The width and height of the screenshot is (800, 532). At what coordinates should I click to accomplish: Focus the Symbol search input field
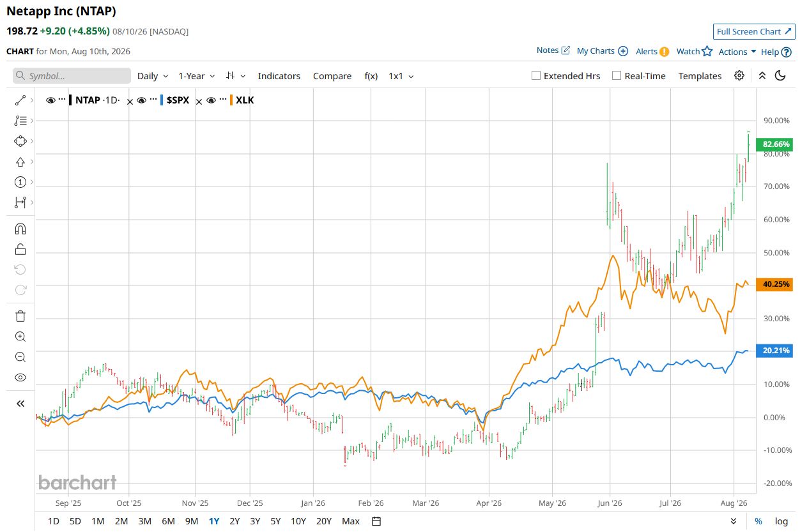72,75
